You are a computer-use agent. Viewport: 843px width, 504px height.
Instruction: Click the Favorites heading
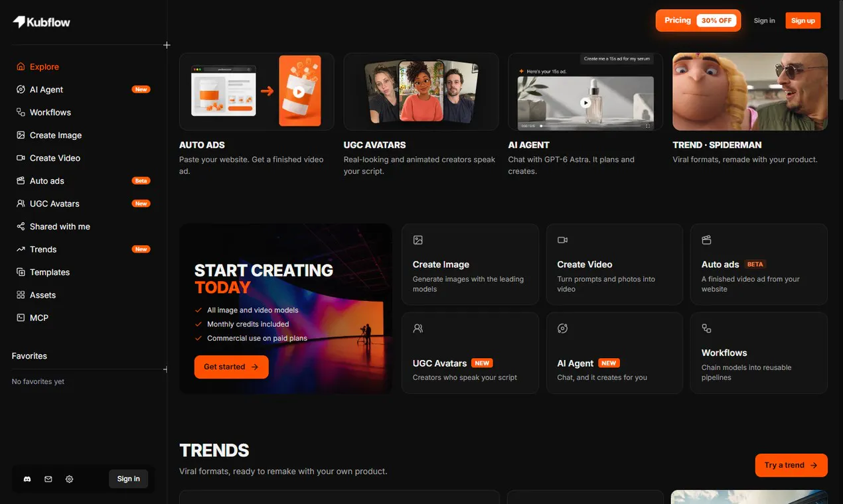[29, 356]
